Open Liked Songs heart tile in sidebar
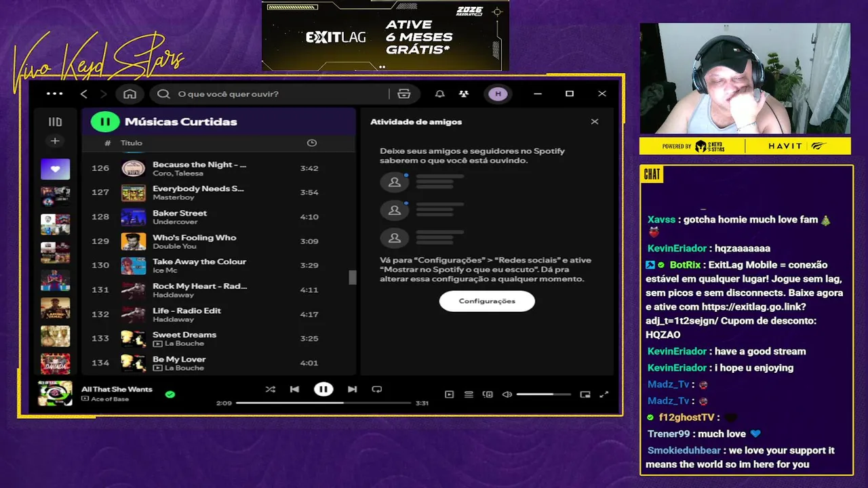This screenshot has height=488, width=868. tap(55, 169)
